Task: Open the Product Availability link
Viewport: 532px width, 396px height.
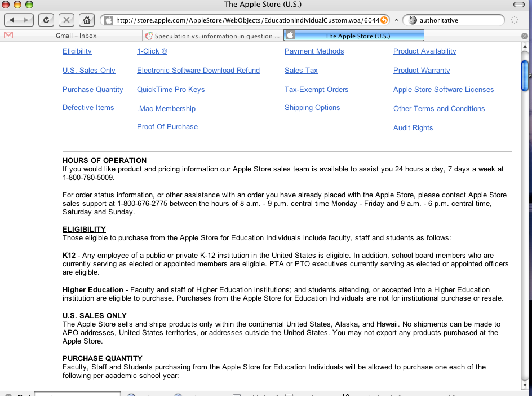Action: click(425, 51)
